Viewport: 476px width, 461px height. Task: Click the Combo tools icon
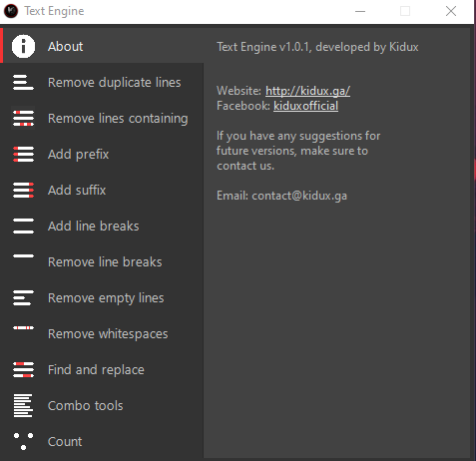23,405
